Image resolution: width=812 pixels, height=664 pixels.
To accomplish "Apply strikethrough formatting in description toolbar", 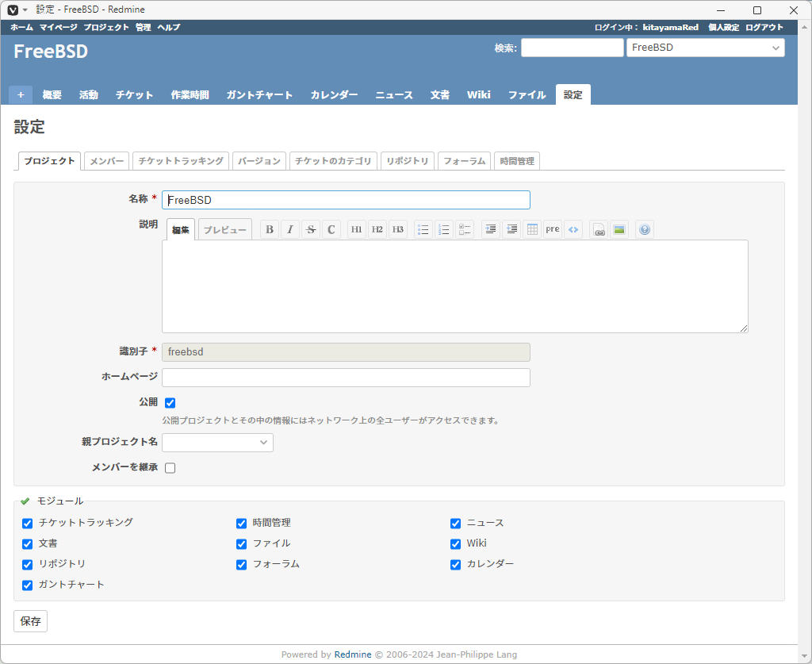I will click(311, 229).
